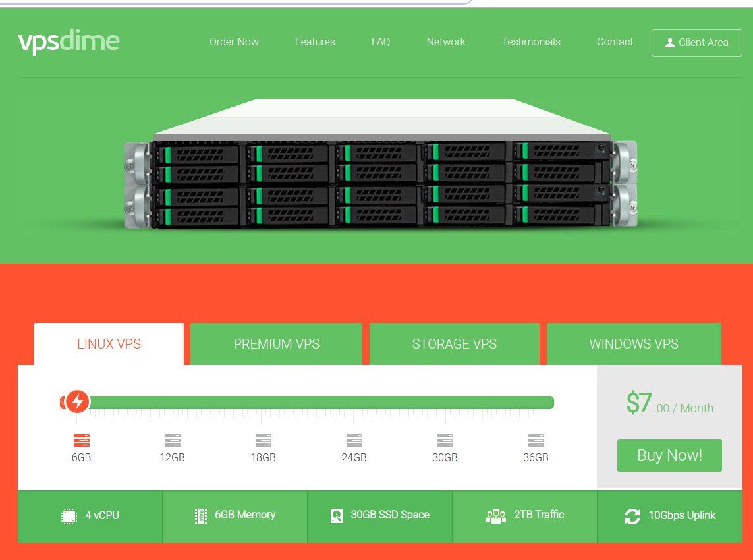Open the STORAGE VPS tab
Viewport: 753px width, 560px height.
click(454, 343)
